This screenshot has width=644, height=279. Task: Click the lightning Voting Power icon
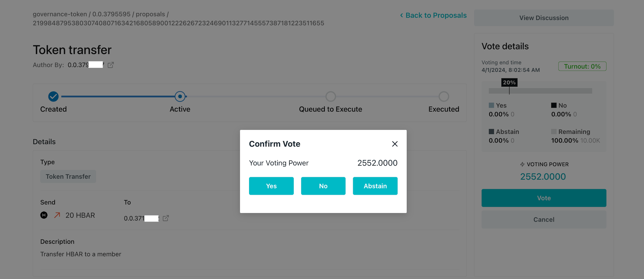pyautogui.click(x=522, y=164)
